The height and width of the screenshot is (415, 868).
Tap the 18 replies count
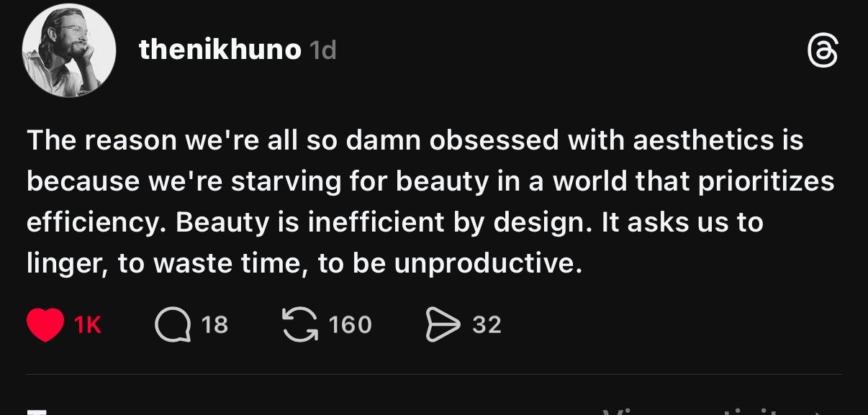point(214,326)
